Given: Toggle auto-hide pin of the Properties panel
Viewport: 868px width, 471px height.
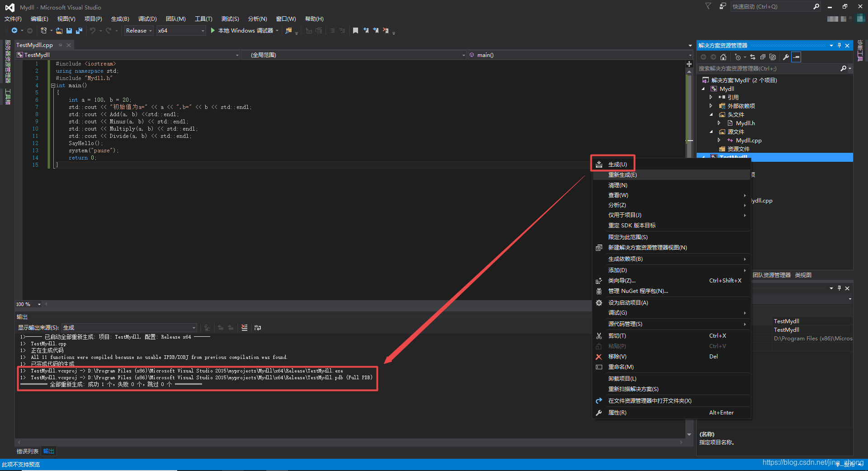Looking at the screenshot, I should 839,288.
